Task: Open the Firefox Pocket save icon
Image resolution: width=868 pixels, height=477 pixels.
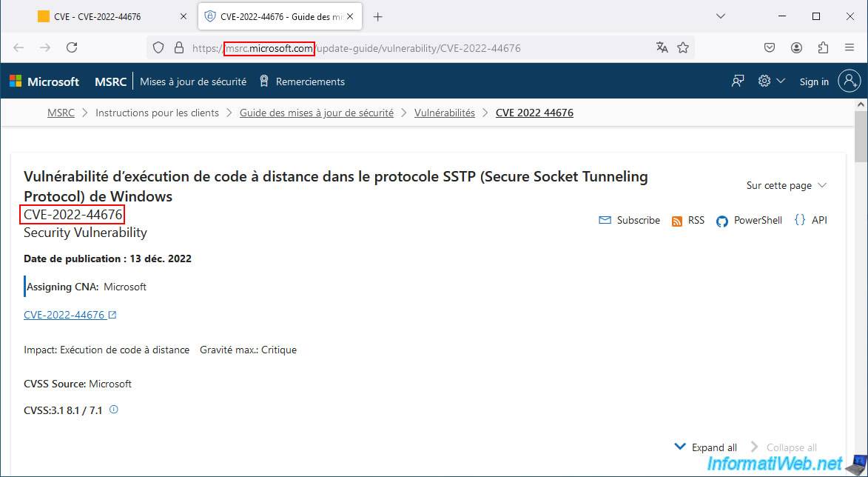Action: pyautogui.click(x=770, y=47)
